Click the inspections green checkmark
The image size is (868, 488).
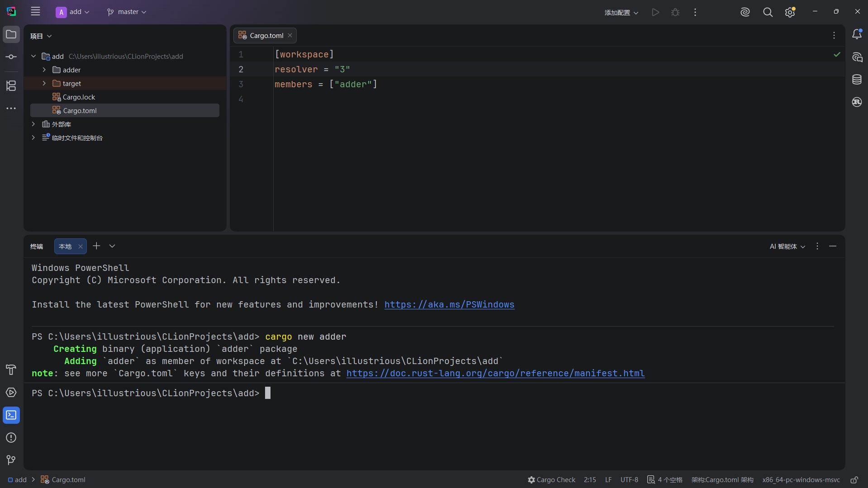[x=837, y=54]
